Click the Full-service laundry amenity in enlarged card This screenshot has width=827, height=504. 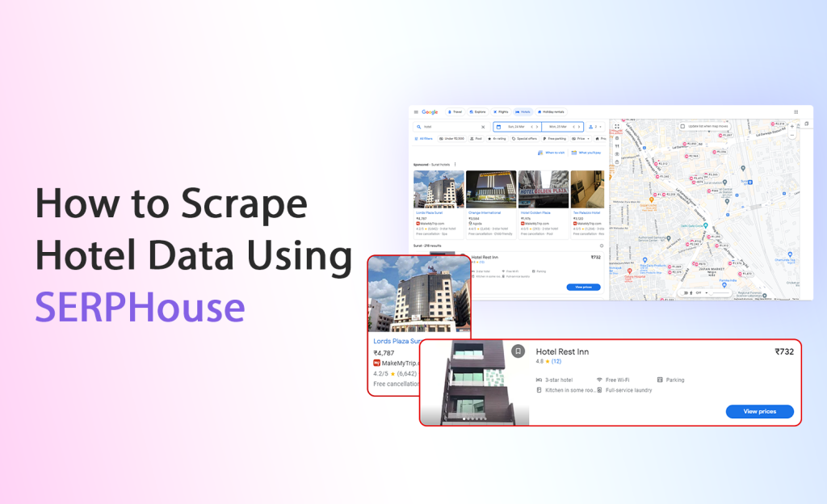[624, 390]
